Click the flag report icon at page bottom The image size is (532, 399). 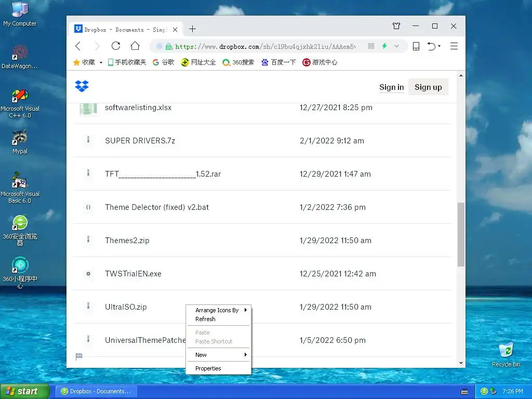(x=79, y=356)
